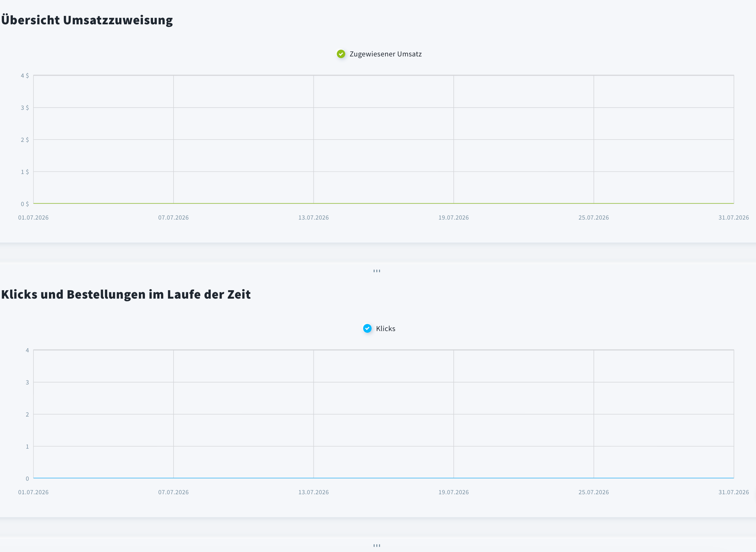This screenshot has height=552, width=756.
Task: Click the 3 $ axis label on the revenue chart
Action: (x=25, y=108)
